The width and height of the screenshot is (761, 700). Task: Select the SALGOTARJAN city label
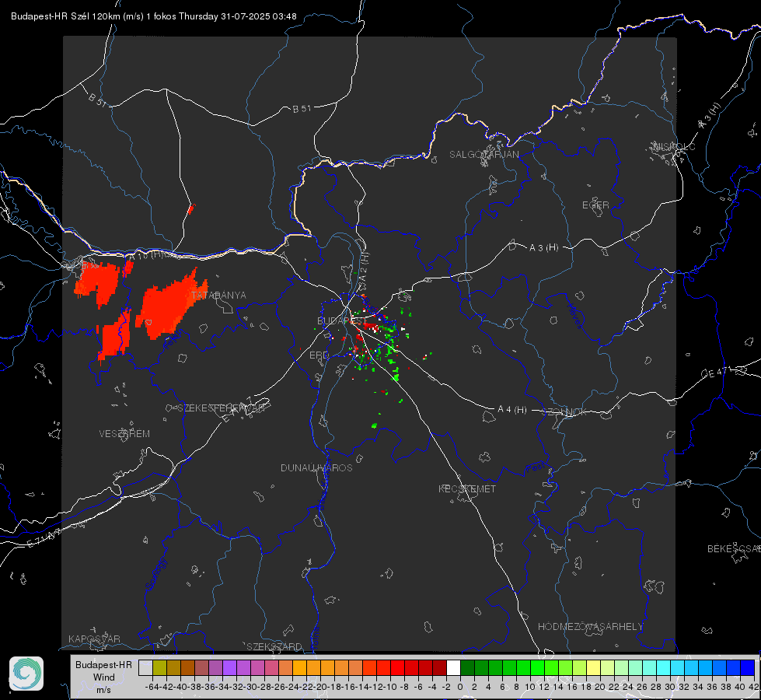point(483,155)
